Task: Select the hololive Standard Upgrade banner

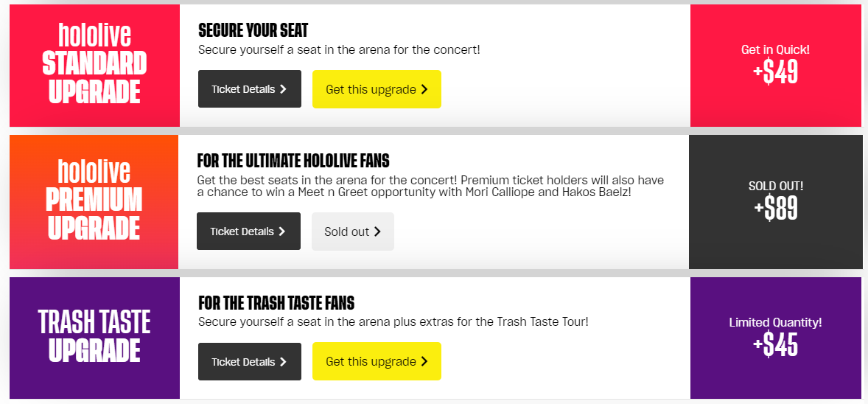Action: coord(94,65)
